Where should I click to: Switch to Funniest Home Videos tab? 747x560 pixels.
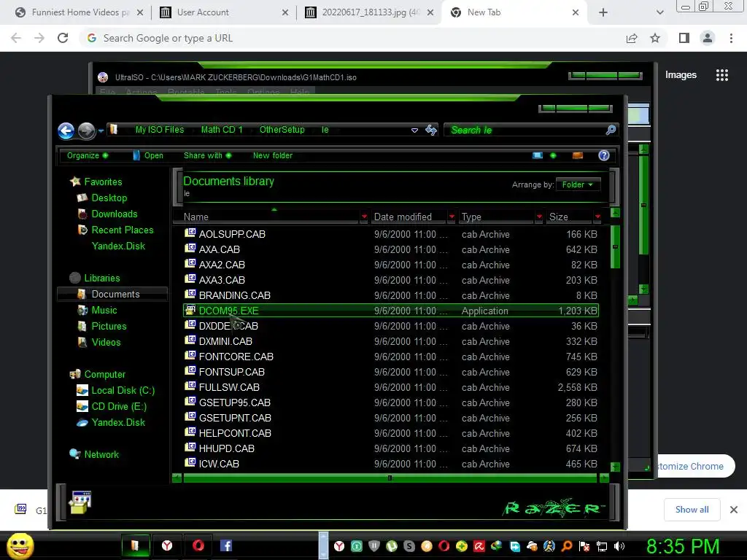click(80, 12)
